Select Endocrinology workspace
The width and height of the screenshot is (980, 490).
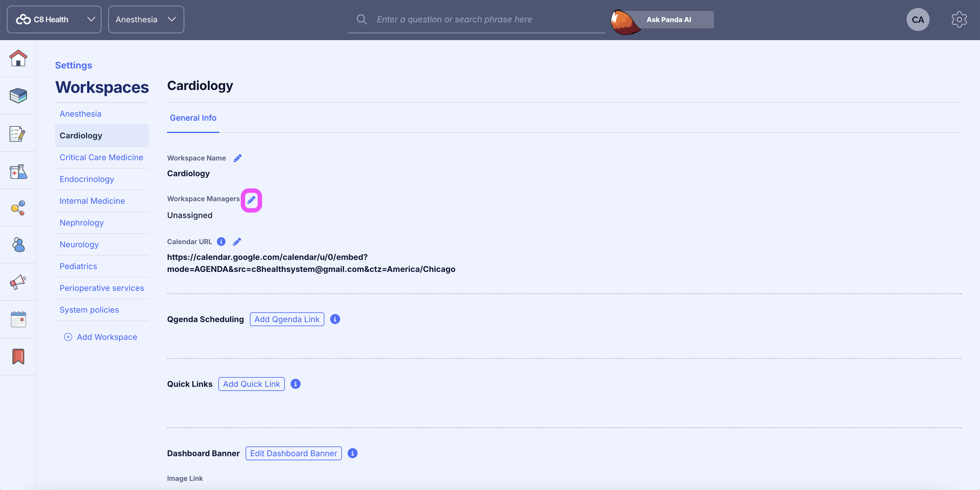click(x=101, y=179)
